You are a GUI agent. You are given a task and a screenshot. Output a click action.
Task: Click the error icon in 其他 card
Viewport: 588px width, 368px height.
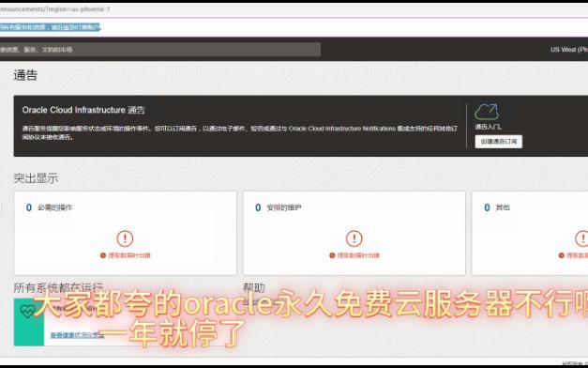coord(582,238)
